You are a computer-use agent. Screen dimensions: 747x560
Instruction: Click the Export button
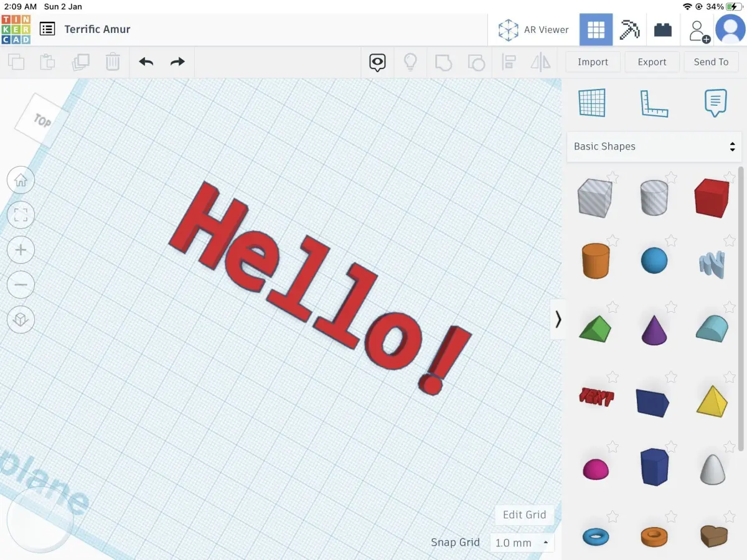(652, 62)
